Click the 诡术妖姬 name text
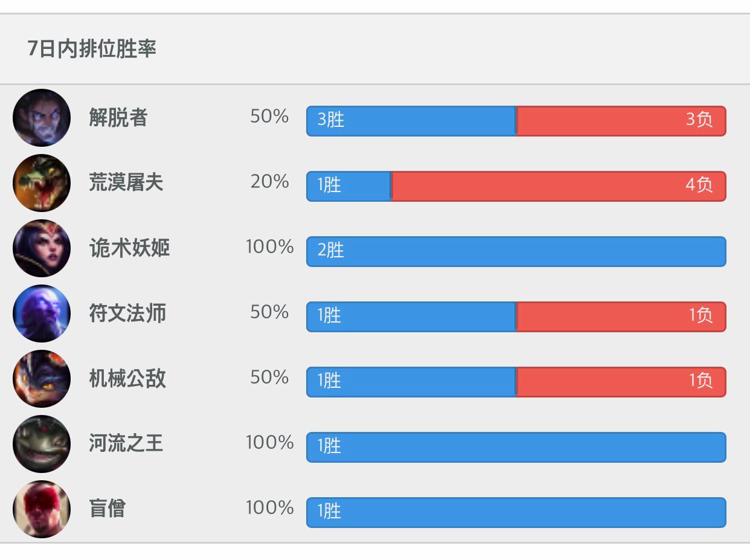This screenshot has width=750, height=560. [129, 248]
